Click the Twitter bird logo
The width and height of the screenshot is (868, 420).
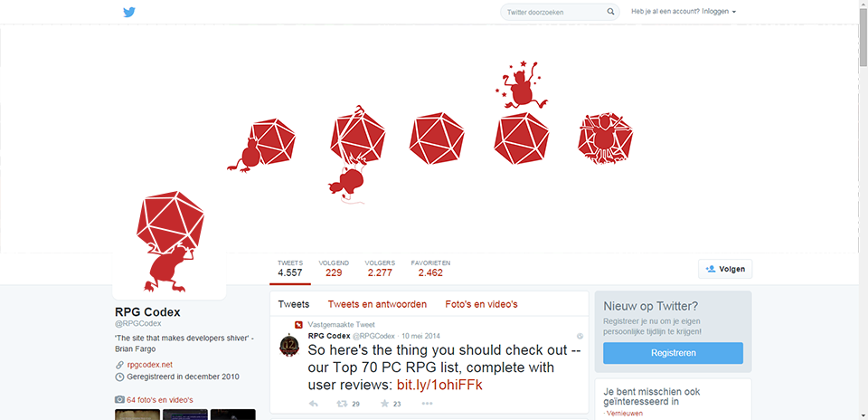tap(129, 12)
